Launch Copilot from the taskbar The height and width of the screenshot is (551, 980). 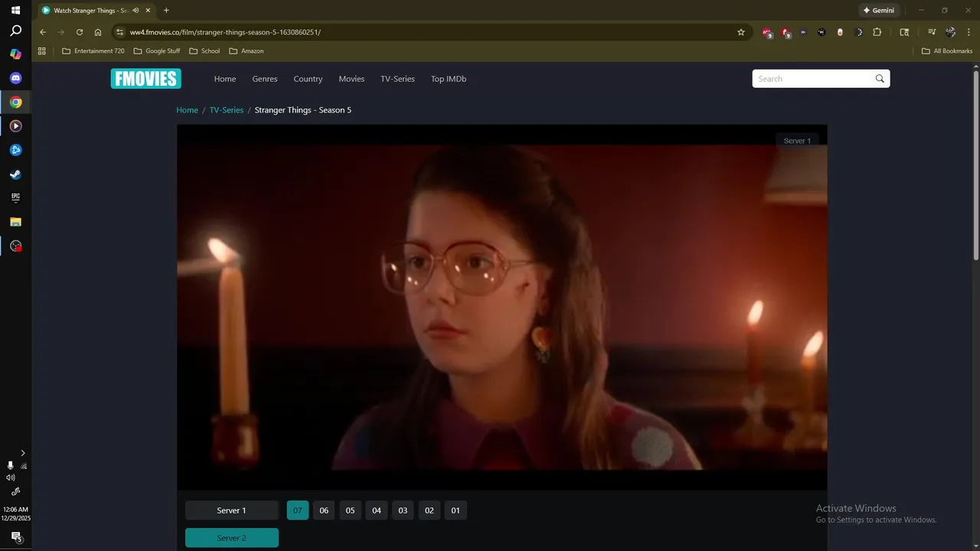click(15, 54)
